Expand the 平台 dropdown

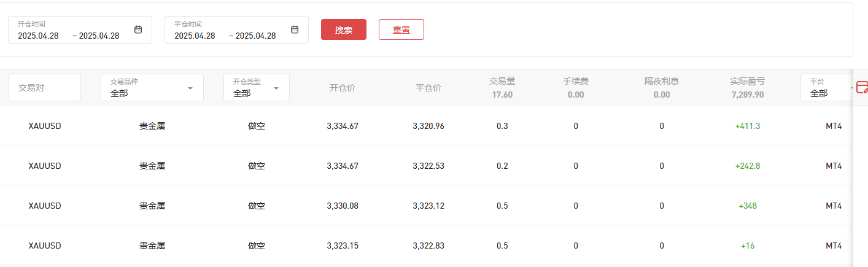[826, 88]
